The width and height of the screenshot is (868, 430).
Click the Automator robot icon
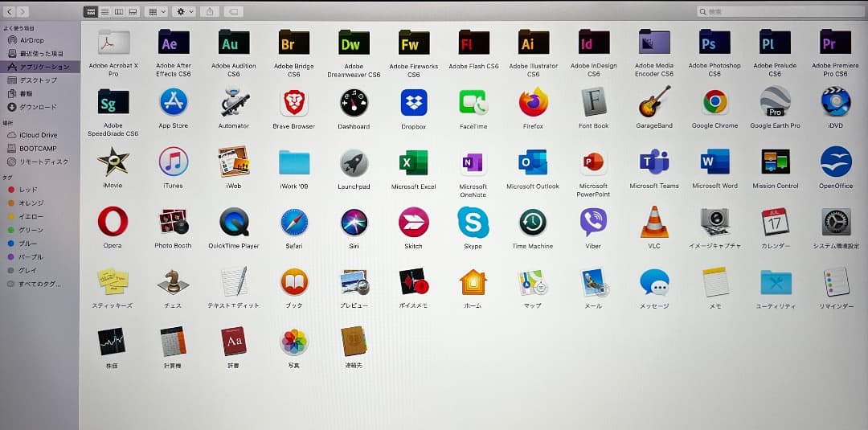(x=234, y=102)
